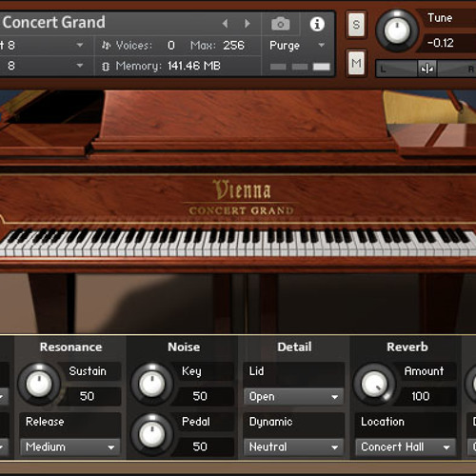Image resolution: width=476 pixels, height=476 pixels.
Task: Click the Reverb section header
Action: click(407, 347)
